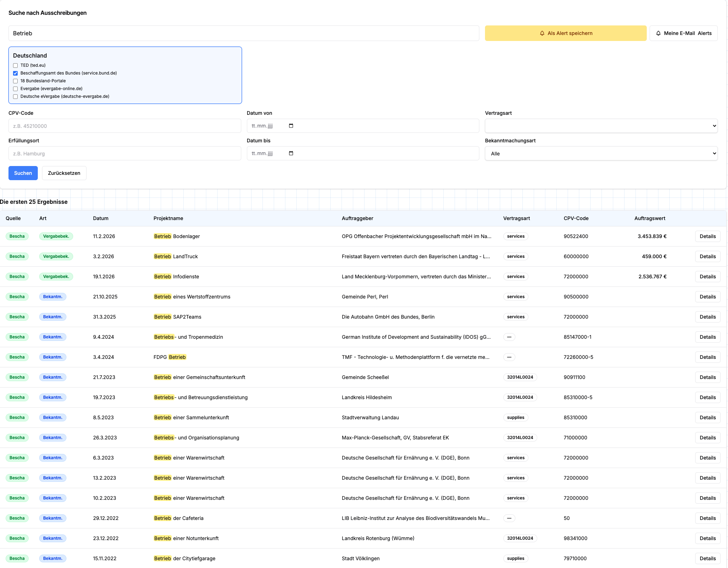Screen dimensions: 728x568
Task: Open calendar picker icon in Datum von
Action: point(291,126)
